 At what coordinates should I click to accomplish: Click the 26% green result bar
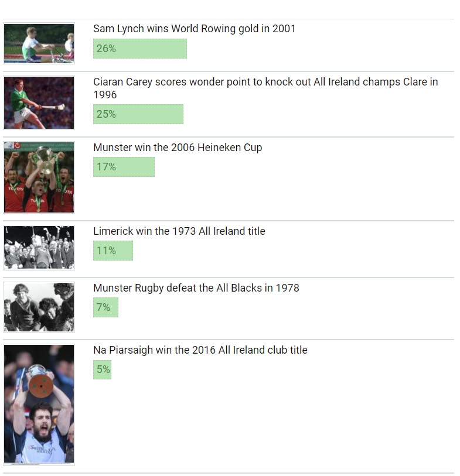pyautogui.click(x=139, y=49)
